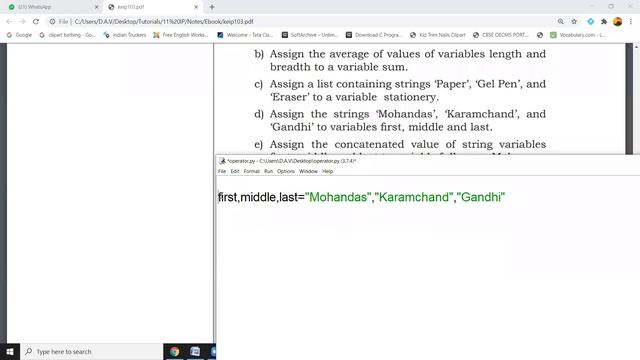This screenshot has width=640, height=360.
Task: Open the Format menu in IDLE
Action: pyautogui.click(x=251, y=171)
